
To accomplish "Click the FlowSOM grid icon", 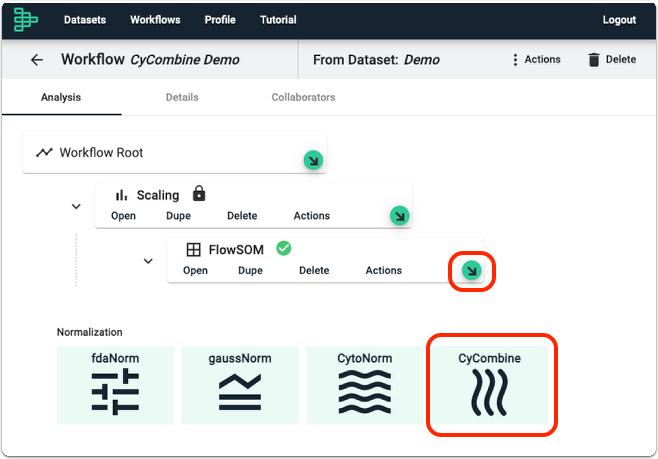I will click(193, 250).
